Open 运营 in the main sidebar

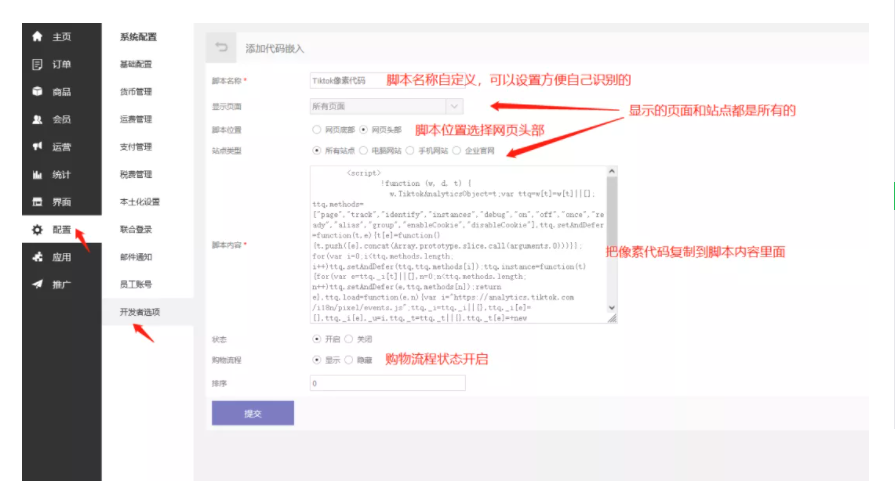[x=62, y=147]
